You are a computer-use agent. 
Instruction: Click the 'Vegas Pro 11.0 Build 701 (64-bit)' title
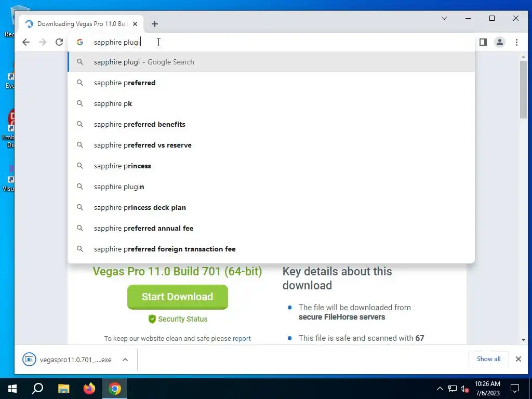tap(177, 271)
